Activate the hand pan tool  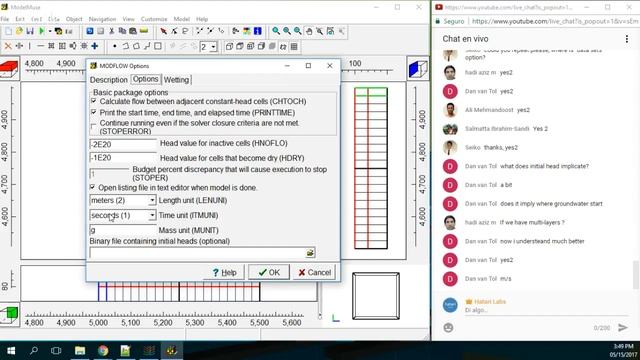[309, 31]
